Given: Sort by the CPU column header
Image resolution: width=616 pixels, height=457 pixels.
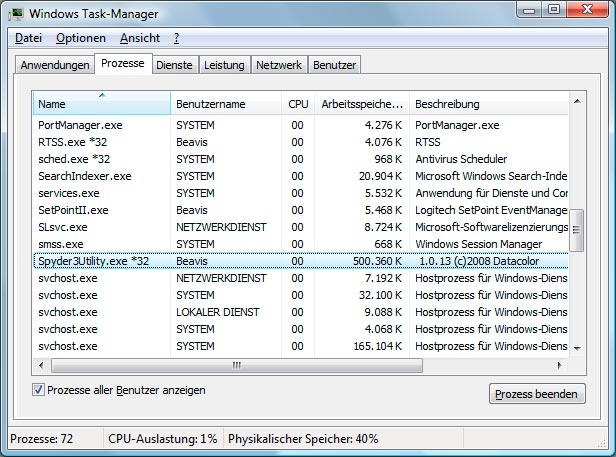Looking at the screenshot, I should (x=298, y=104).
